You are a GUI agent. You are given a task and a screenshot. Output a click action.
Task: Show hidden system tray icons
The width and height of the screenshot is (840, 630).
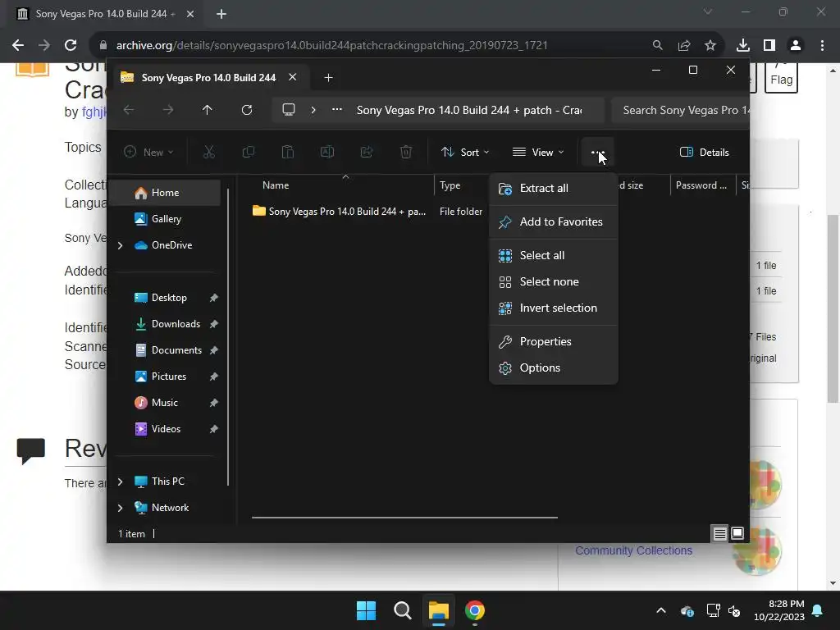(x=661, y=610)
